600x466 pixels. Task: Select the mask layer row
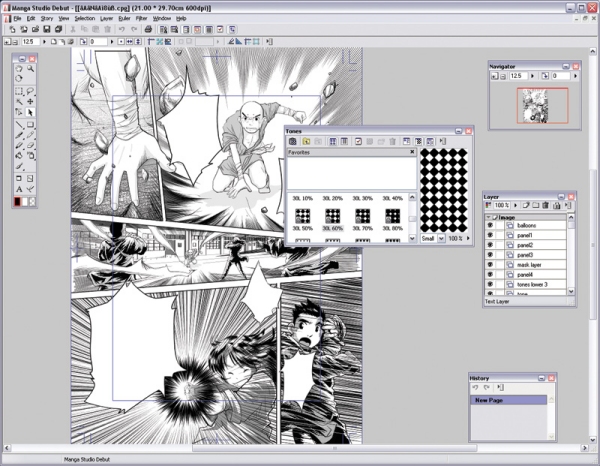pyautogui.click(x=526, y=265)
